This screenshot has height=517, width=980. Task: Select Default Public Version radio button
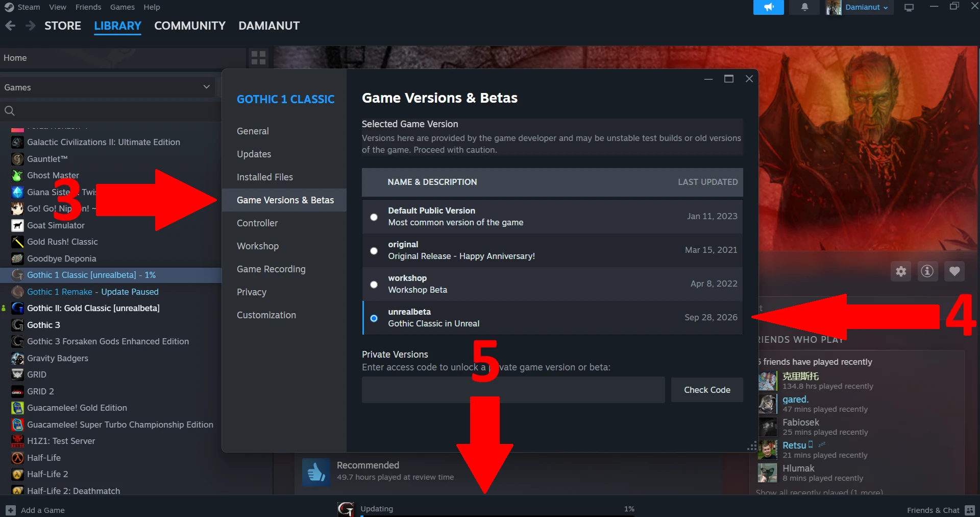[374, 217]
